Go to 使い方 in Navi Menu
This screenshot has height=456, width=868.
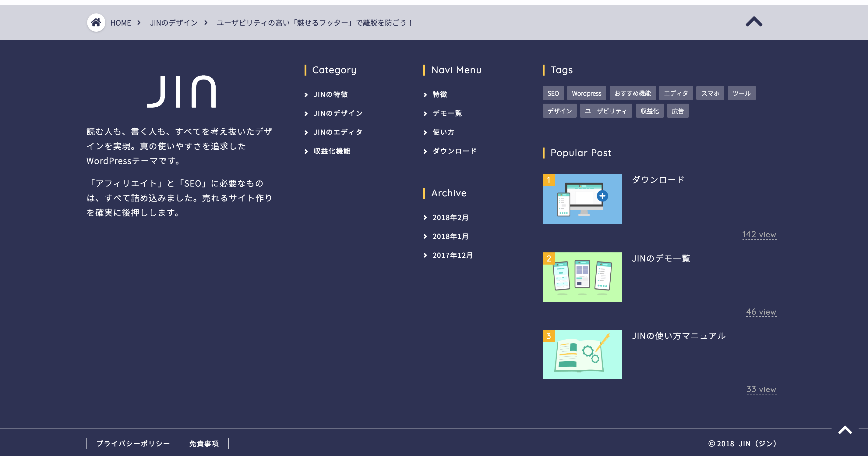click(x=443, y=132)
